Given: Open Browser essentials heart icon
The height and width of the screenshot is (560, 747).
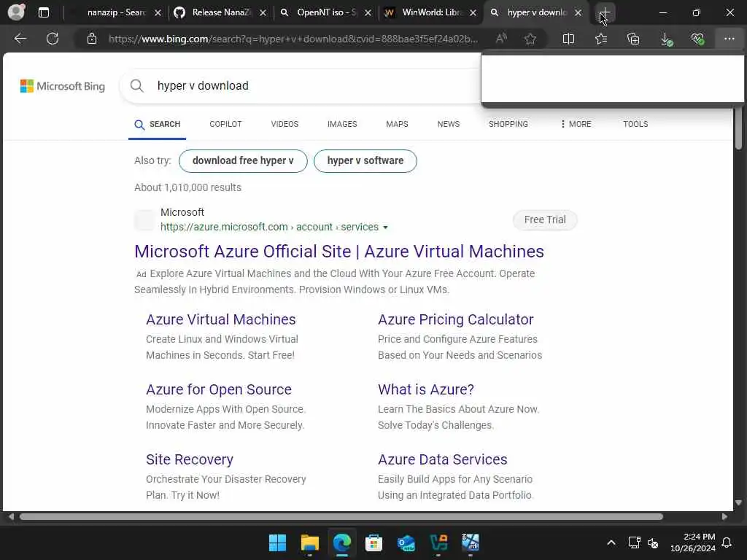Looking at the screenshot, I should [x=697, y=39].
